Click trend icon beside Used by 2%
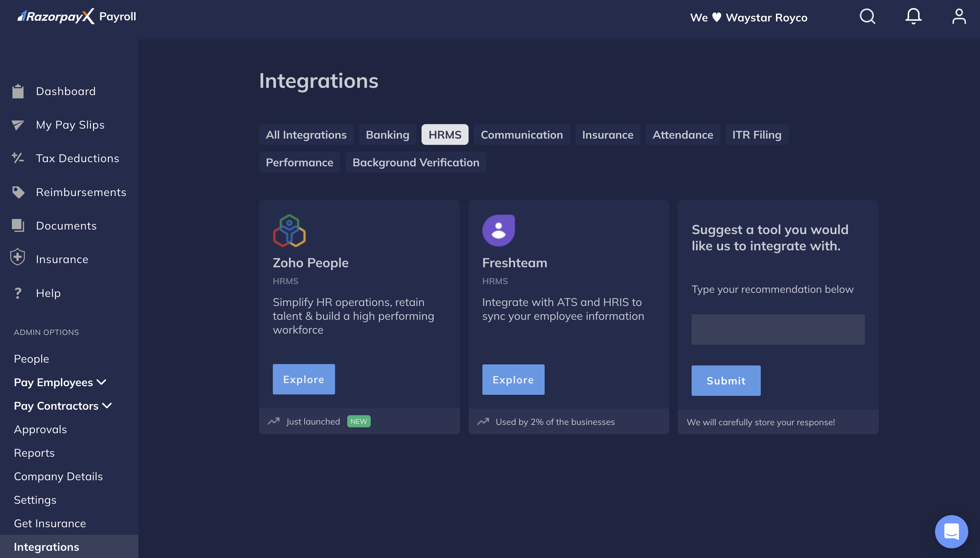This screenshot has width=980, height=558. tap(483, 421)
